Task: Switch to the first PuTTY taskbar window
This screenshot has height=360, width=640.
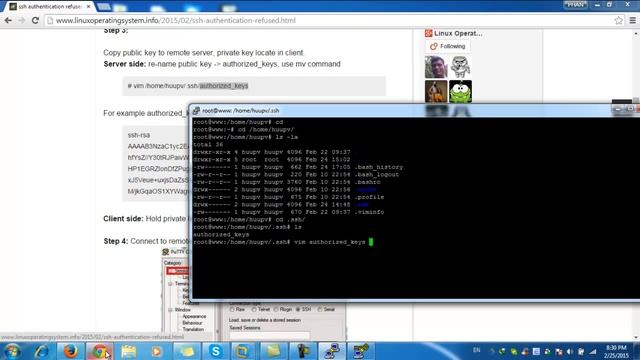Action: (x=331, y=351)
